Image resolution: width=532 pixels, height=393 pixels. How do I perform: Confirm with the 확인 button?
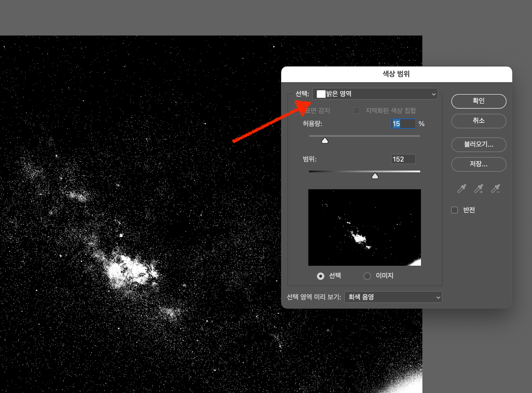click(478, 101)
